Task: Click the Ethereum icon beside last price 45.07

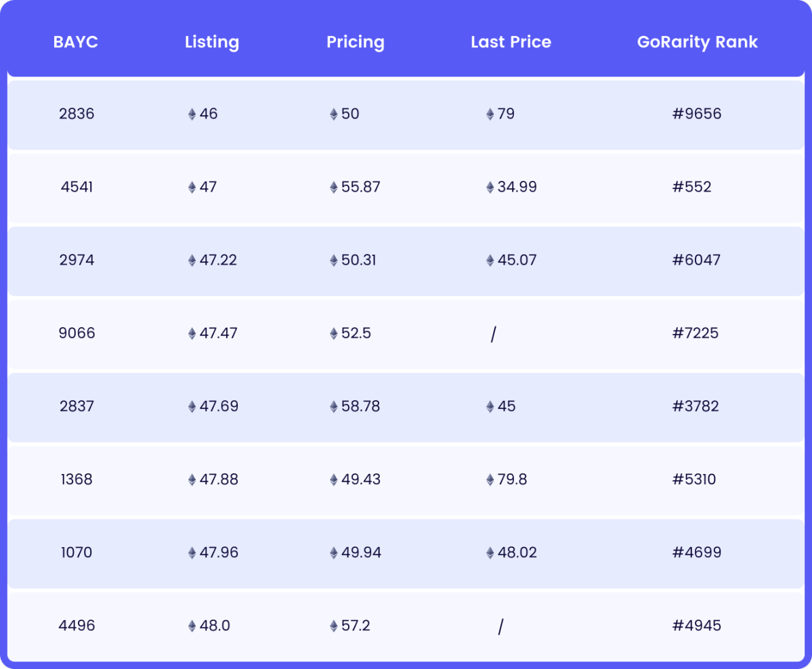Action: coord(490,261)
